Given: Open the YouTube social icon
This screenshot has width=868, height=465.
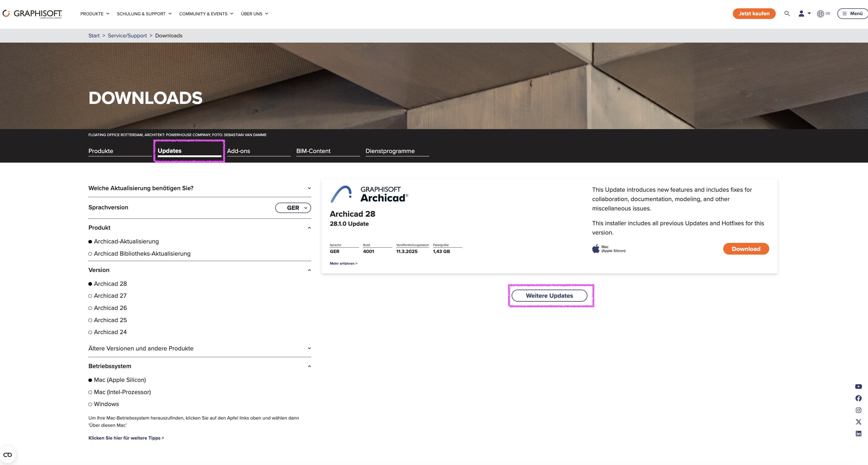Looking at the screenshot, I should click(x=859, y=387).
